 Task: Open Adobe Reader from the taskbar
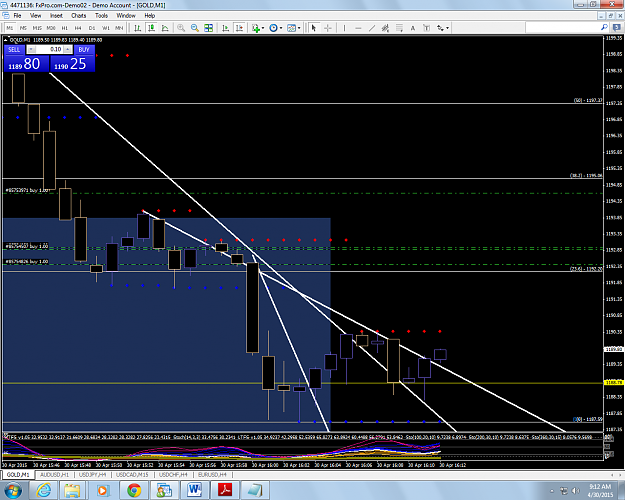225,490
